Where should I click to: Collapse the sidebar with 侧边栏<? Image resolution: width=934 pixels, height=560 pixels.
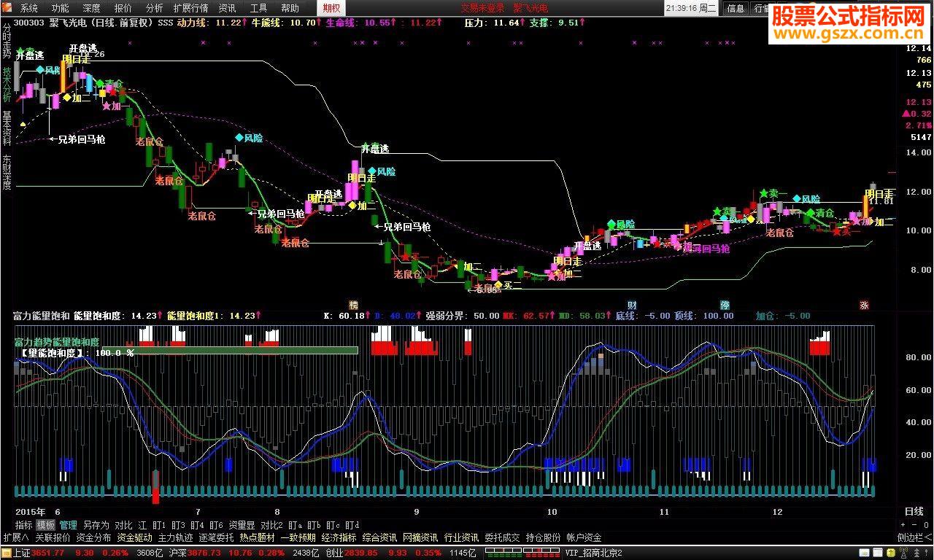pyautogui.click(x=915, y=537)
